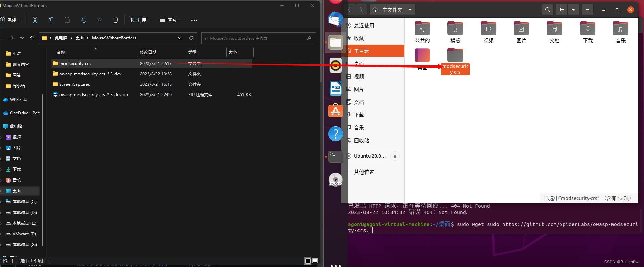The image size is (644, 267).
Task: Open the three-dots more options menu in Explorer
Action: click(x=194, y=20)
